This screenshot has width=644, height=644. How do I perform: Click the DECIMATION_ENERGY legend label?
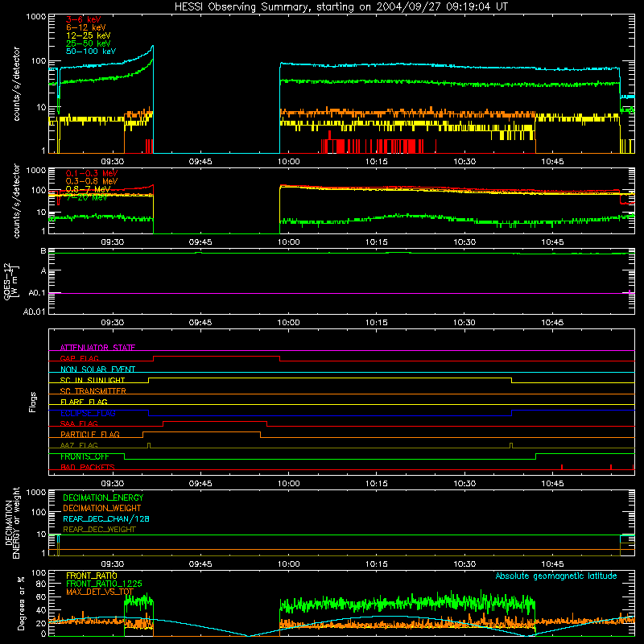click(x=103, y=497)
